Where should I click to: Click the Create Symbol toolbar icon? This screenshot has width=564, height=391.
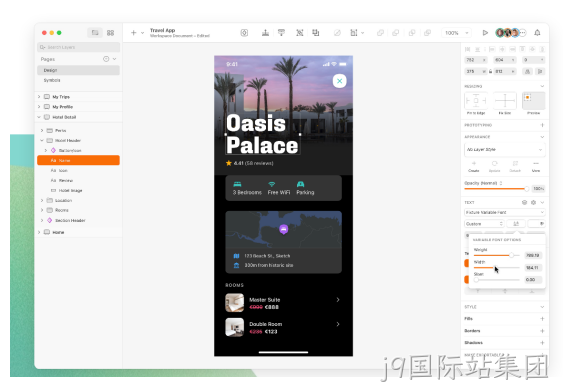click(x=244, y=33)
